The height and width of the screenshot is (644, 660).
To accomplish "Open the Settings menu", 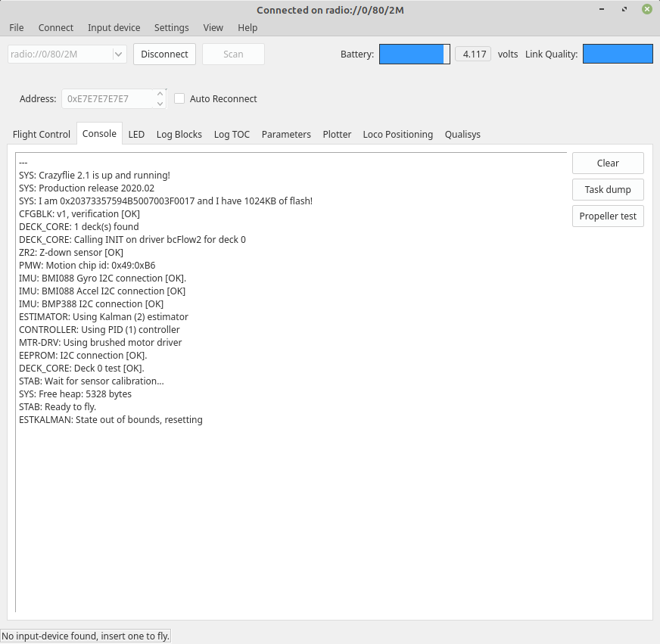I will [172, 27].
